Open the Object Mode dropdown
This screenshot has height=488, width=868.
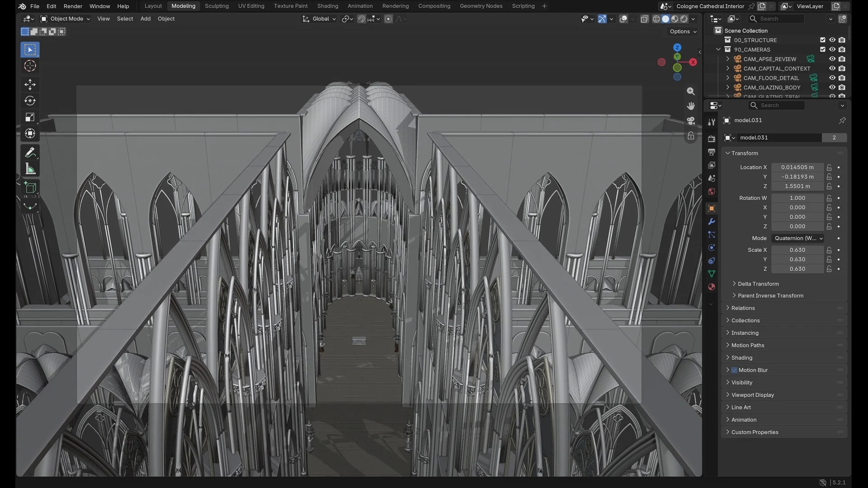coord(66,19)
